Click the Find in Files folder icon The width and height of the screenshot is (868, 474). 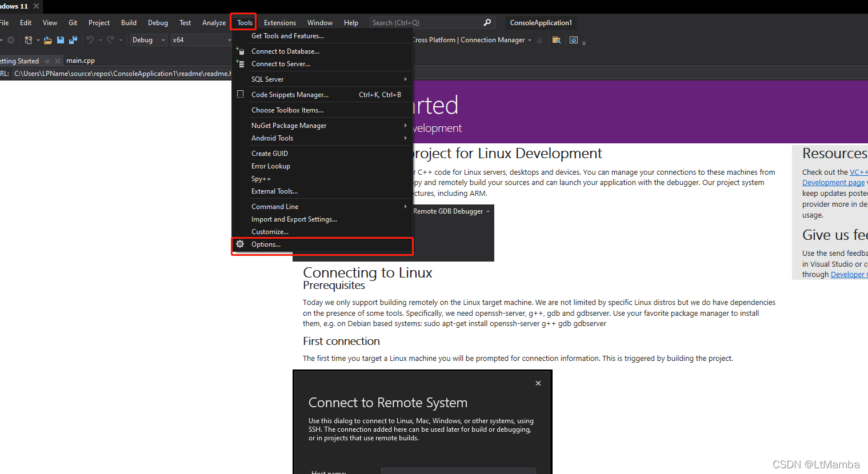coord(556,40)
